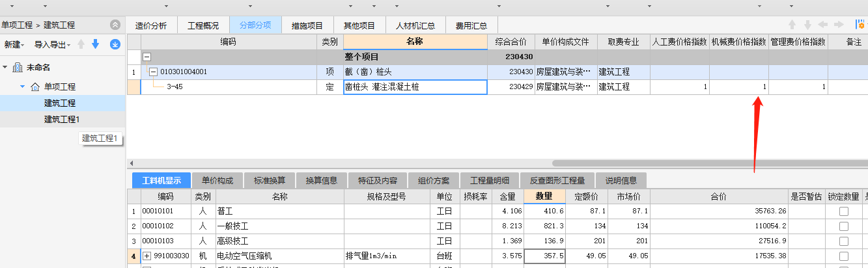Tick 锁定数量 checkbox for 高级技工 row

(x=844, y=241)
